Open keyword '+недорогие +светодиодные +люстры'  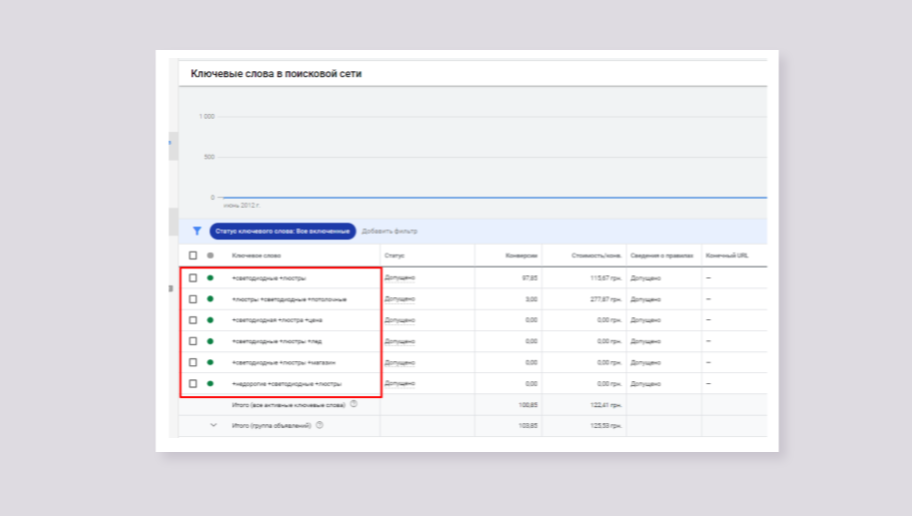click(287, 383)
